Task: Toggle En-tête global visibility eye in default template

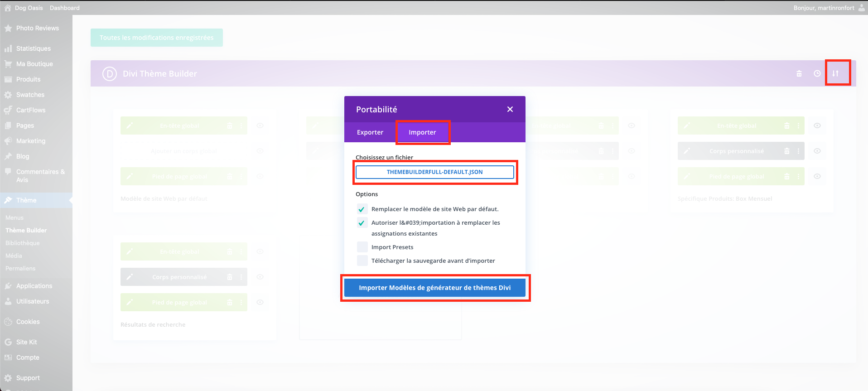Action: coord(260,126)
